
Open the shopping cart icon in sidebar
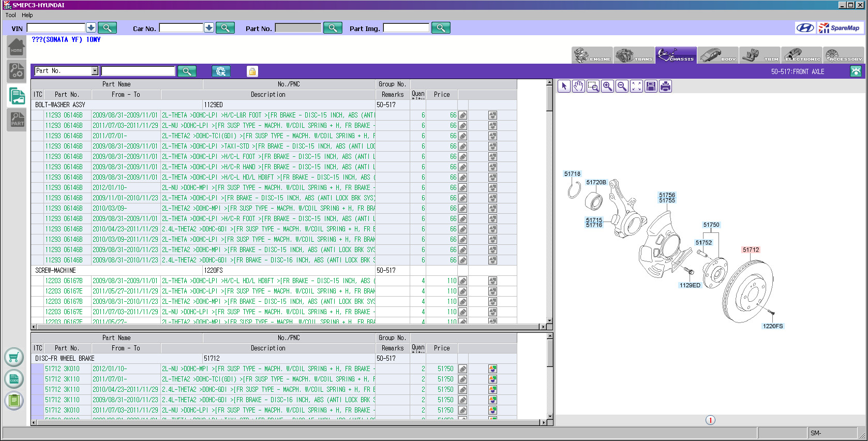pos(14,357)
